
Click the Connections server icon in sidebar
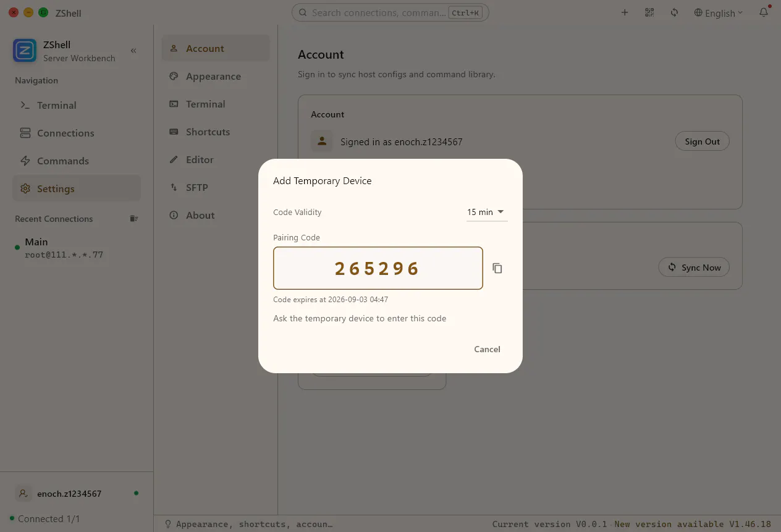click(25, 133)
